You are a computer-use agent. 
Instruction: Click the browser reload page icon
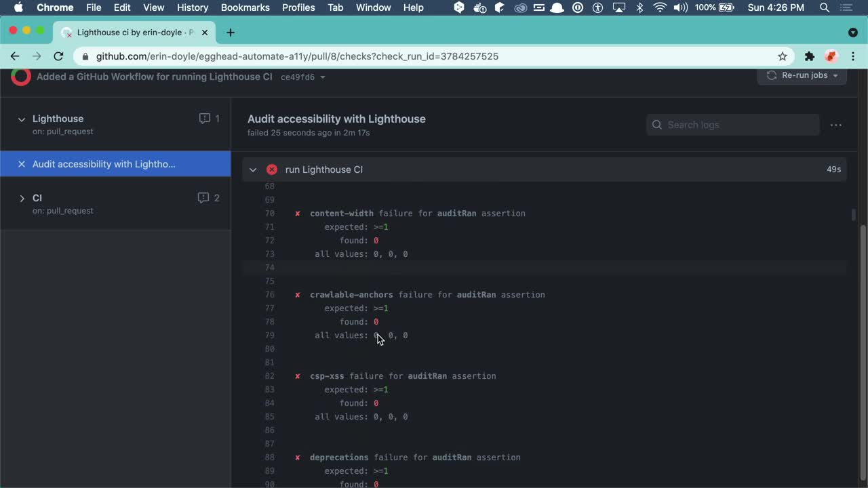58,56
